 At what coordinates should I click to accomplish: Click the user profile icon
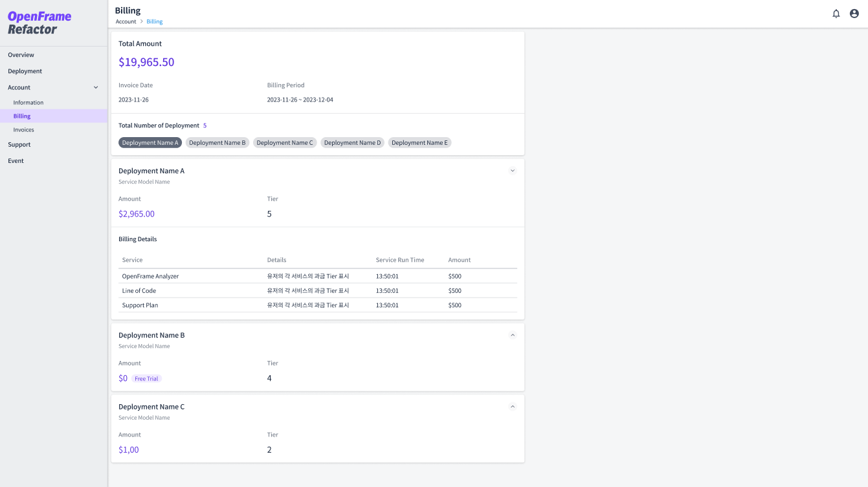tap(854, 13)
